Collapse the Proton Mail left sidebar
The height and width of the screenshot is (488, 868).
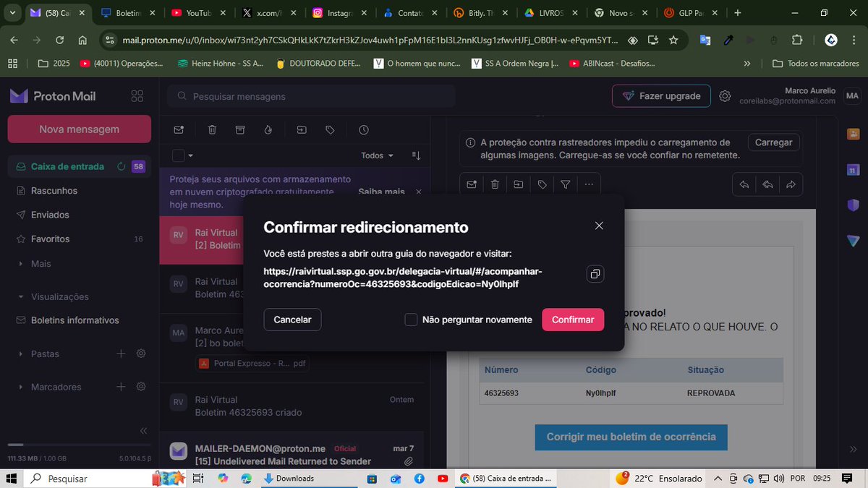143,430
